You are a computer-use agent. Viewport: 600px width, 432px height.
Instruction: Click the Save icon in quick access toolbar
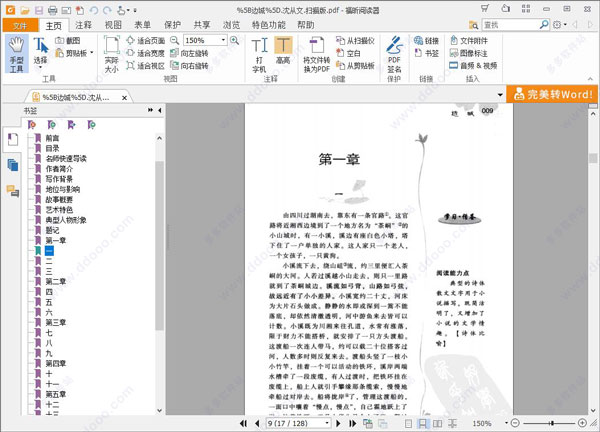[39, 10]
